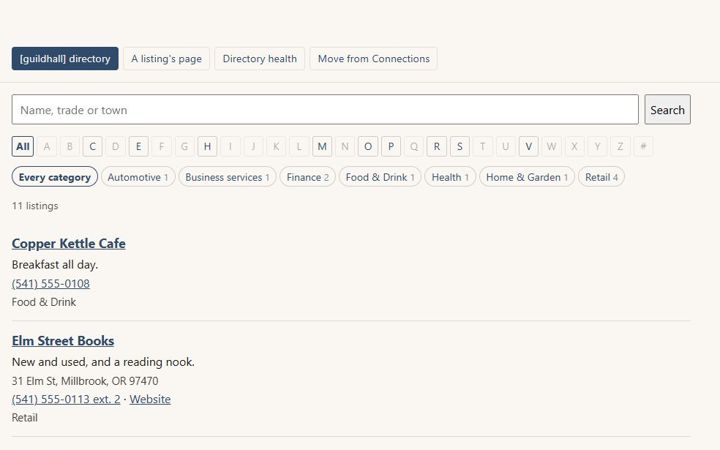720x450 pixels.
Task: Filter listings by letter V
Action: coord(529,146)
